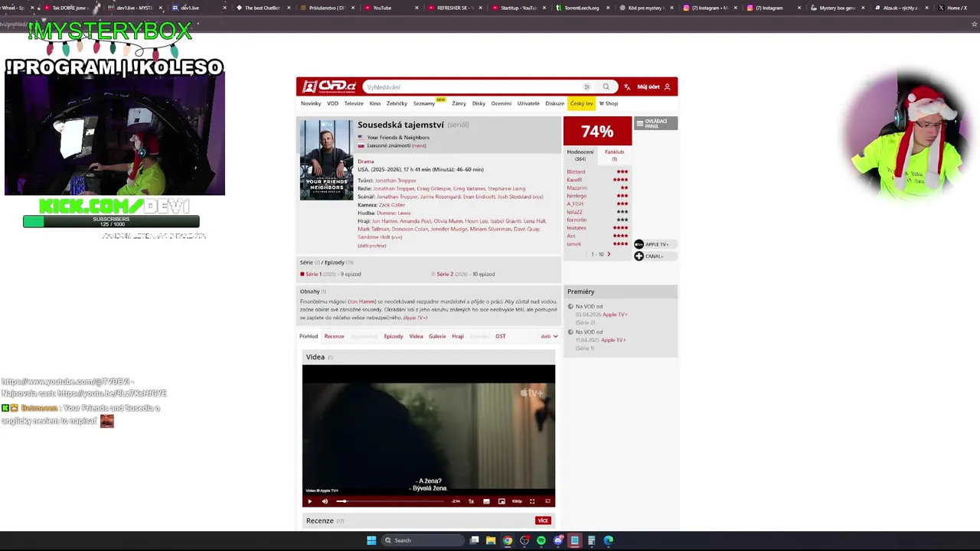Viewport: 980px width, 551px height.
Task: Switch video to fullscreen
Action: (532, 501)
